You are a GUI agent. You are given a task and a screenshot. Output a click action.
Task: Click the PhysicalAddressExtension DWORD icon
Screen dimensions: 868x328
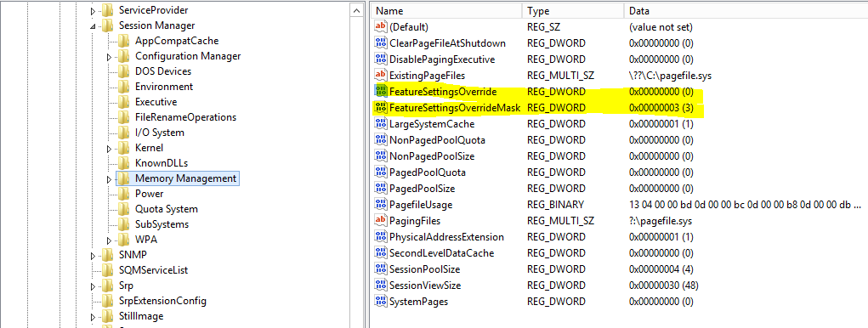pos(381,237)
